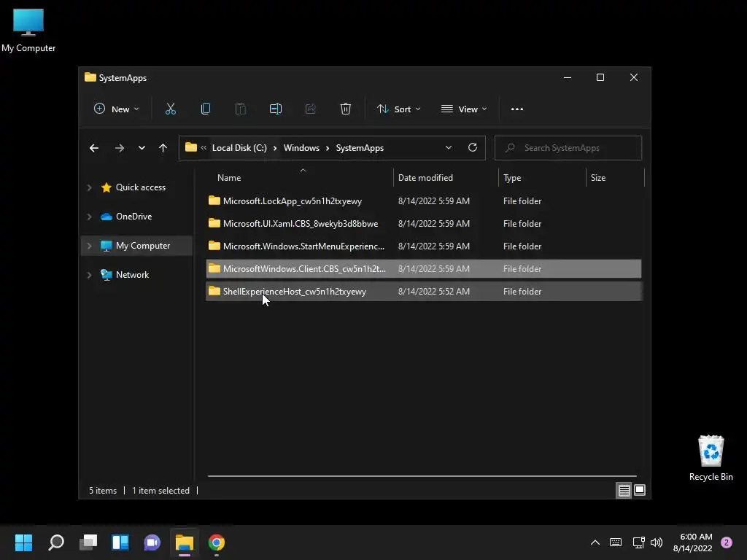Viewport: 747px width, 560px height.
Task: Sort by the Size column header
Action: (x=598, y=178)
